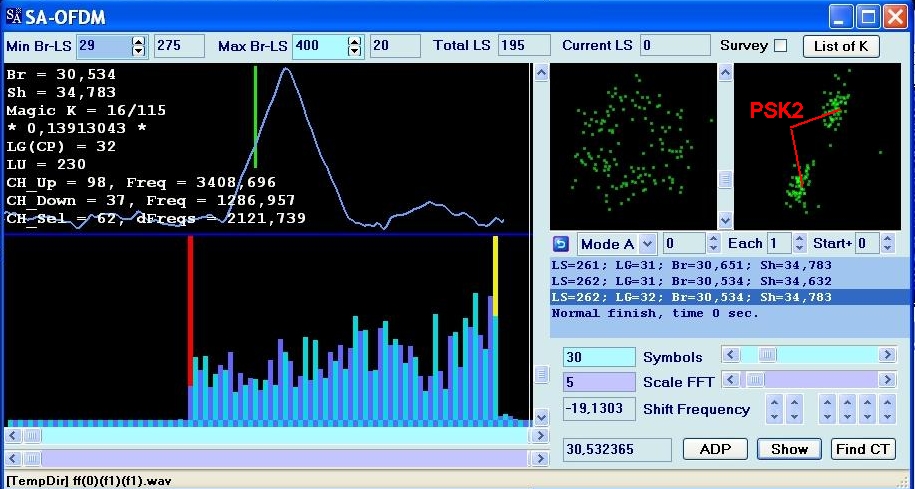
Task: Click the Scale FFT value field showing 5
Action: (599, 382)
